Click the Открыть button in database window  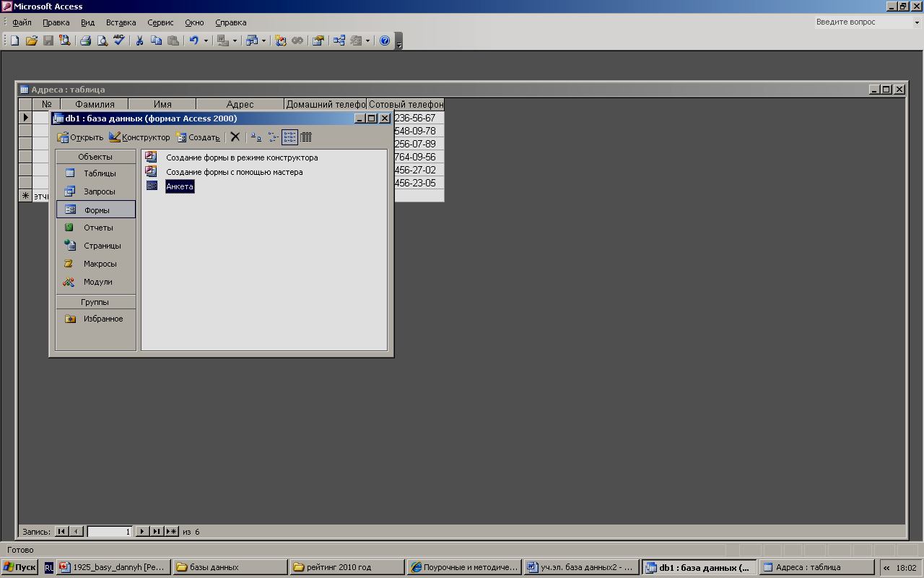[x=80, y=137]
